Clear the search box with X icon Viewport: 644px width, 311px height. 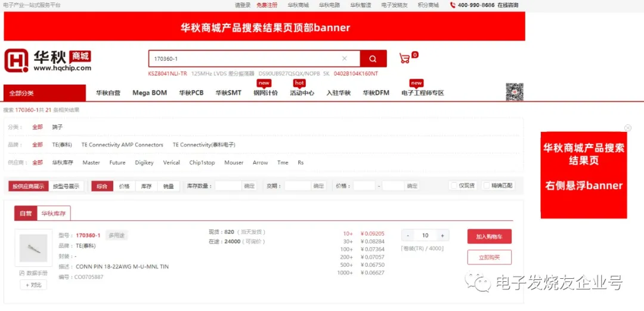(345, 58)
